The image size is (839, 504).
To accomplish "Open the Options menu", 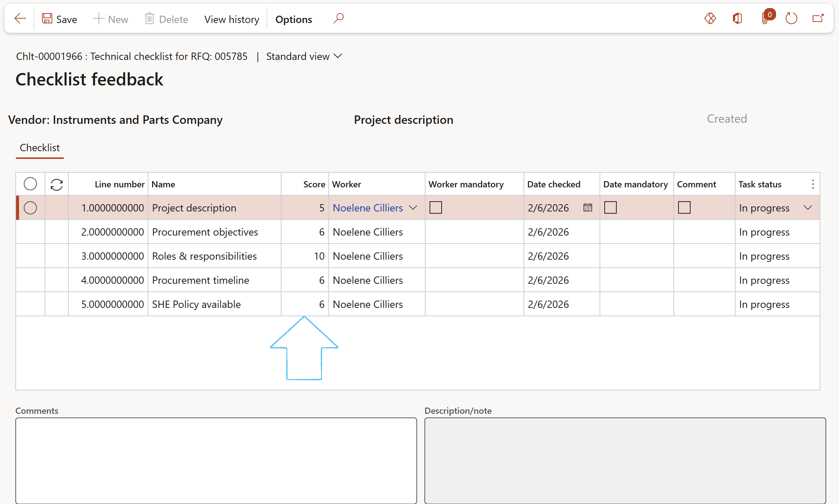I will (x=294, y=19).
